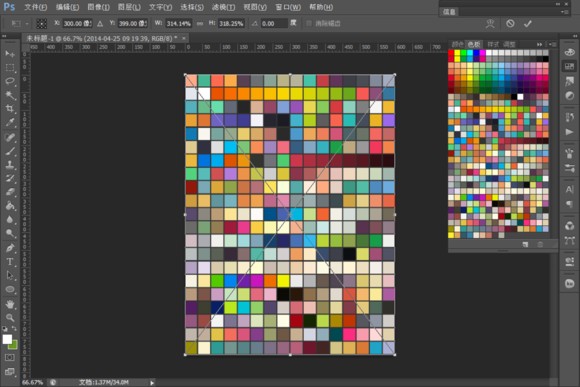
Task: Toggle relative positioning triangle for reference point
Action: click(x=100, y=24)
